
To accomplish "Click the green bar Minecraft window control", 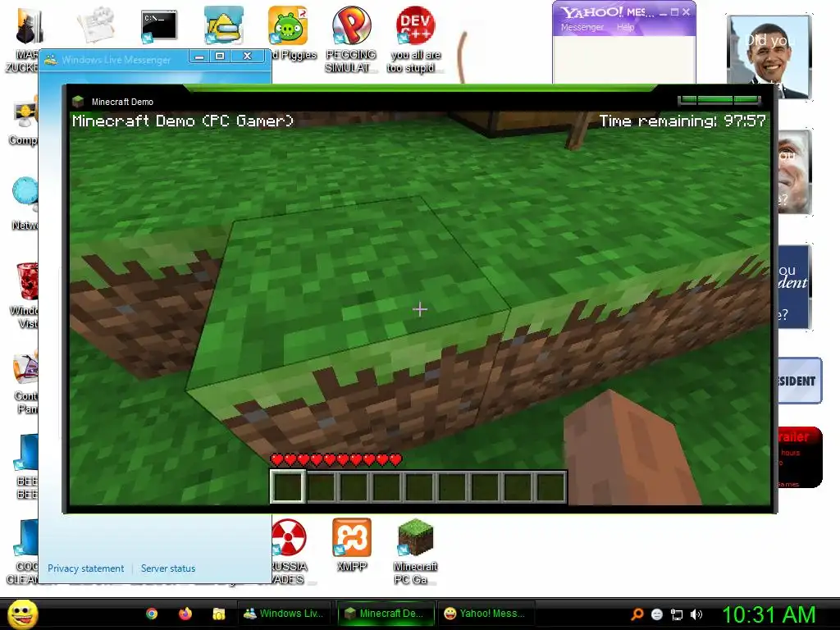I will point(719,100).
